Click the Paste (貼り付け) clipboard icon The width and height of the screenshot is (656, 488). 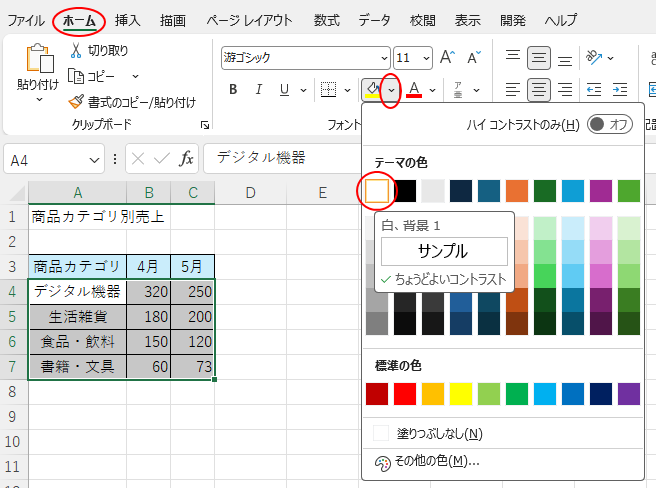40,58
